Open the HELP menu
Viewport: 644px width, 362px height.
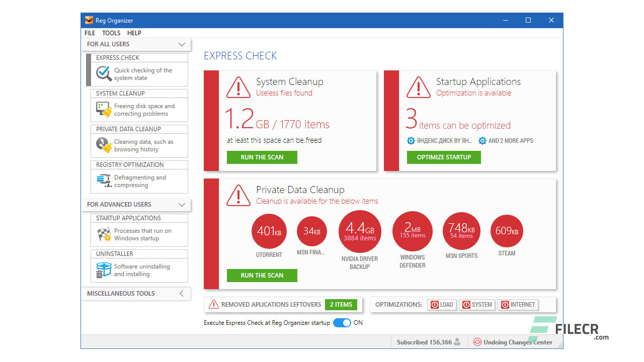click(134, 33)
